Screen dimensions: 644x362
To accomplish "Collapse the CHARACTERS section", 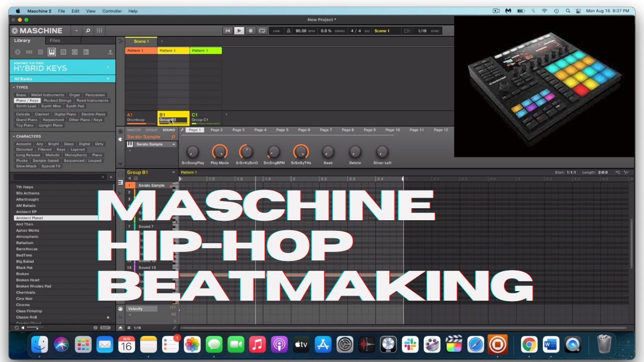I will pyautogui.click(x=14, y=136).
